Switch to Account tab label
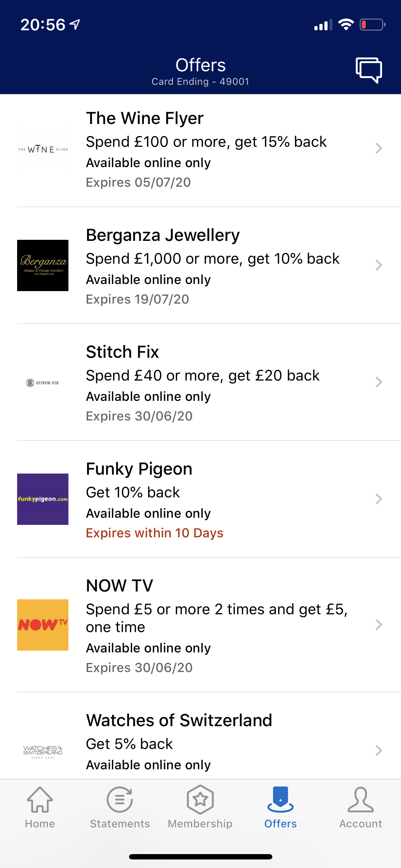The image size is (401, 868). click(360, 824)
